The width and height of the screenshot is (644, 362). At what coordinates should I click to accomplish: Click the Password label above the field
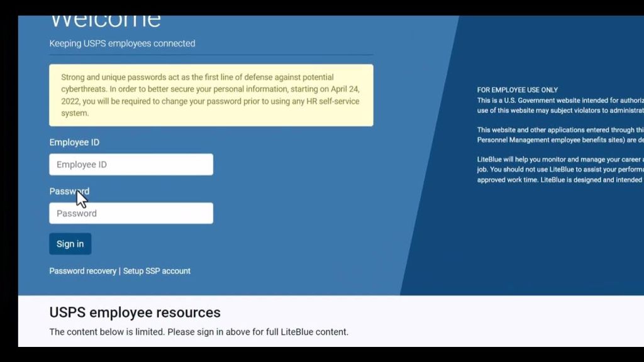click(x=69, y=191)
